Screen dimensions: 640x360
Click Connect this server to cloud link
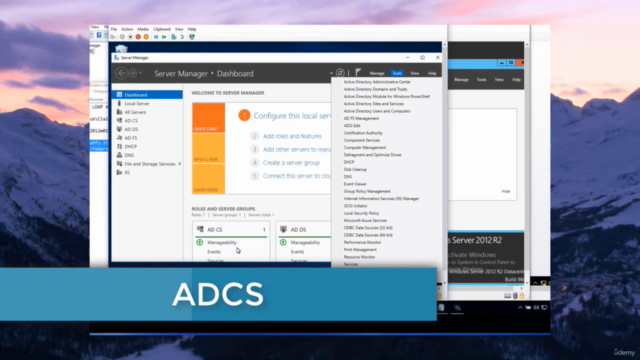click(x=297, y=176)
